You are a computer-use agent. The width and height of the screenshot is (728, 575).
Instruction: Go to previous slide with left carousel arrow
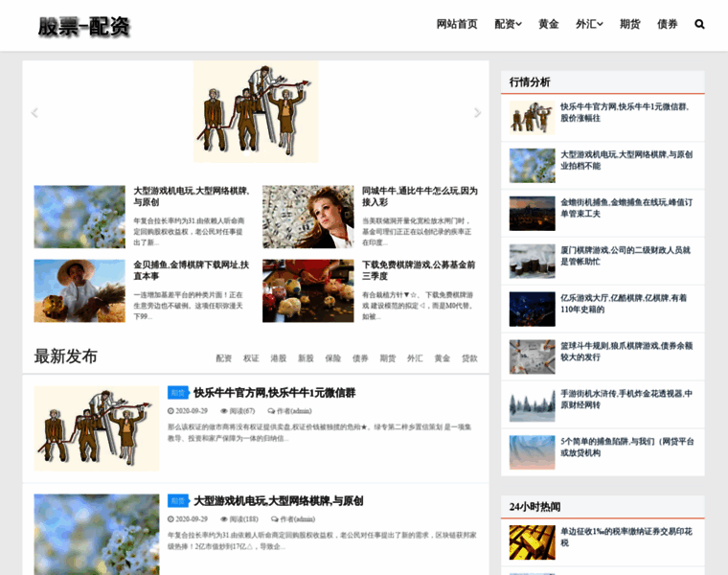pyautogui.click(x=34, y=113)
